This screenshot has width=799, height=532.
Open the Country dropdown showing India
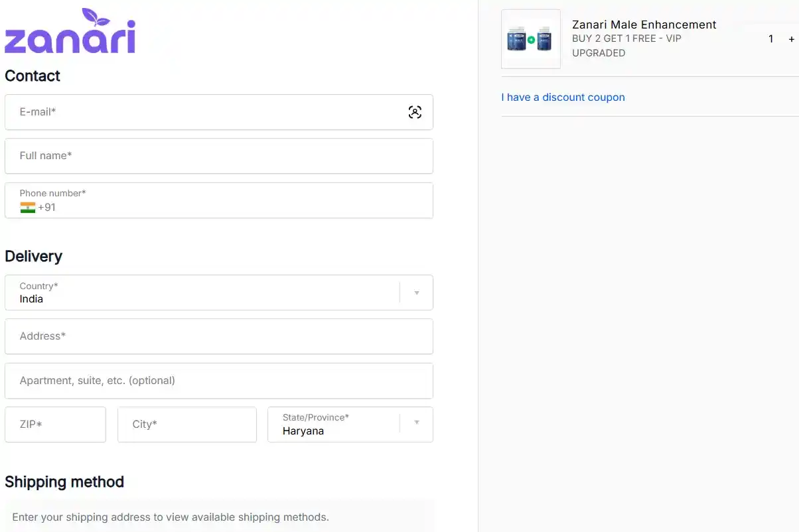click(199, 293)
